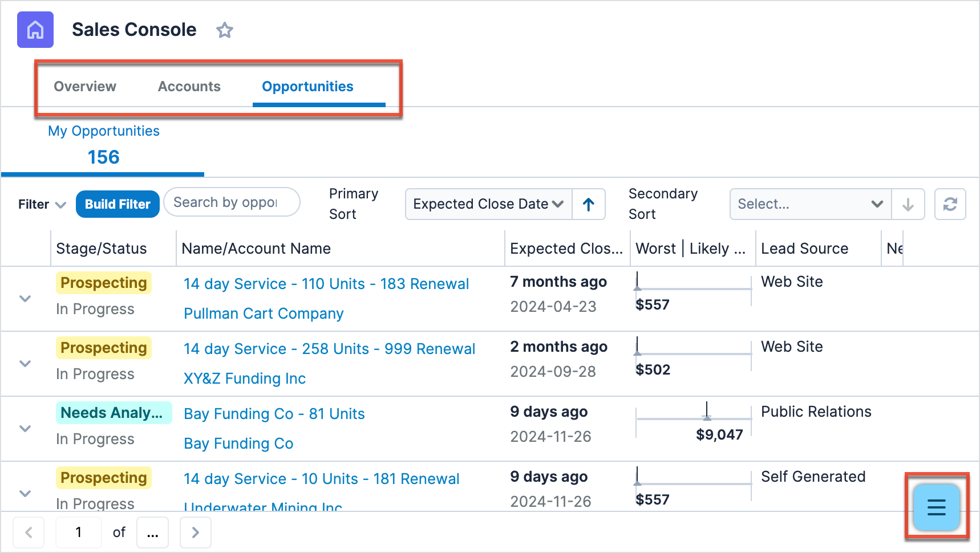Open Expected Close Date primary sort dropdown
The width and height of the screenshot is (980, 553).
tap(488, 204)
